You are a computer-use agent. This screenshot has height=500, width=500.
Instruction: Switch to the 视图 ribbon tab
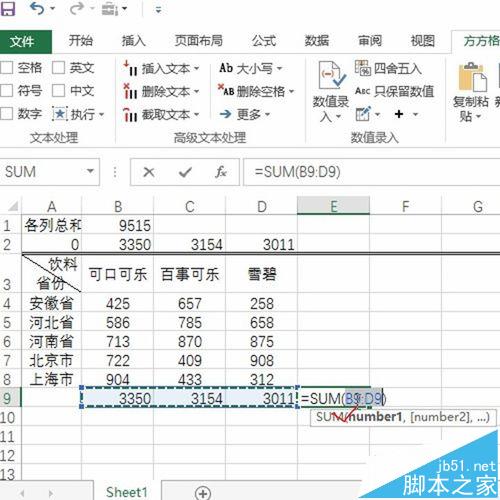click(423, 41)
